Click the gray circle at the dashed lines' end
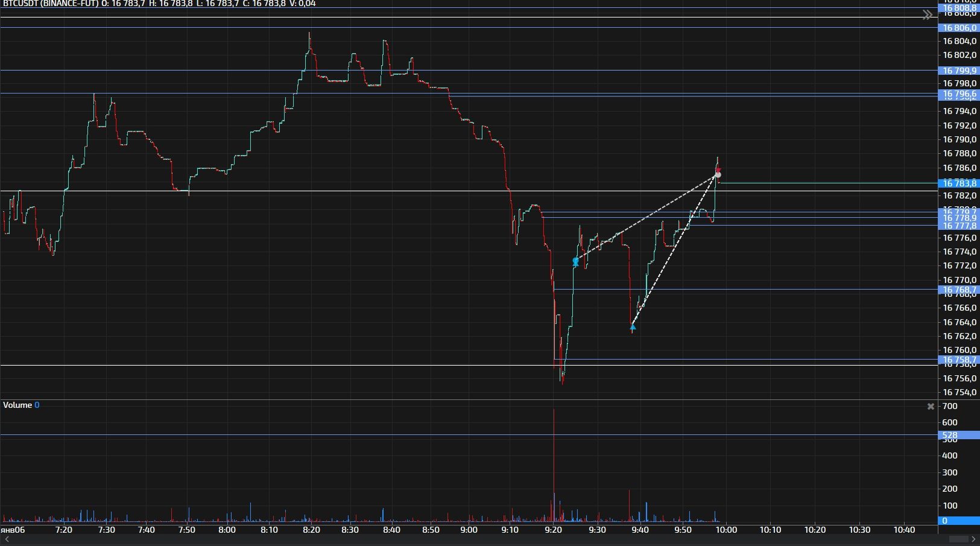 [718, 175]
